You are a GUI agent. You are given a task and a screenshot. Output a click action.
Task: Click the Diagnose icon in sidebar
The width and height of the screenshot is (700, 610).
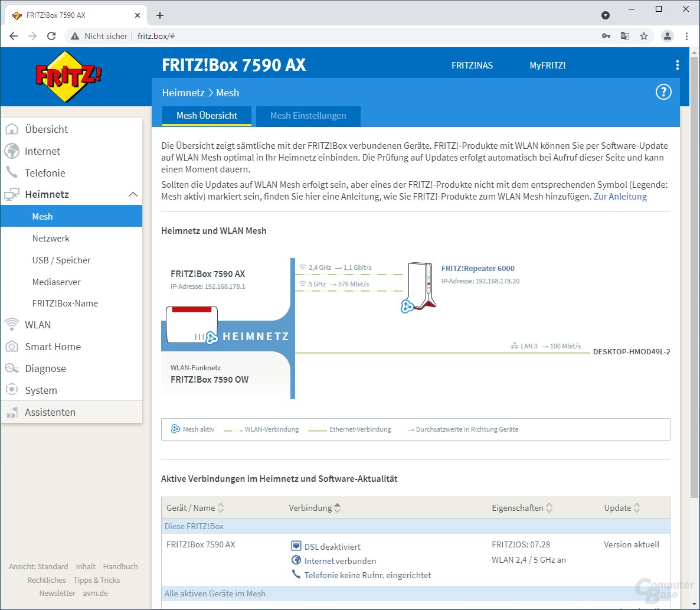click(x=12, y=368)
